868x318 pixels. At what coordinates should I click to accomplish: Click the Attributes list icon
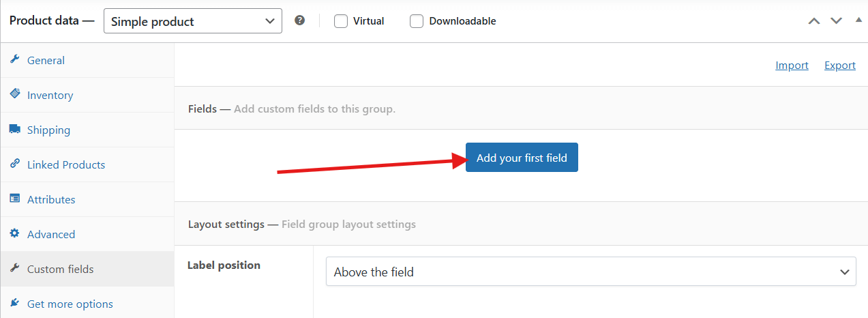14,199
